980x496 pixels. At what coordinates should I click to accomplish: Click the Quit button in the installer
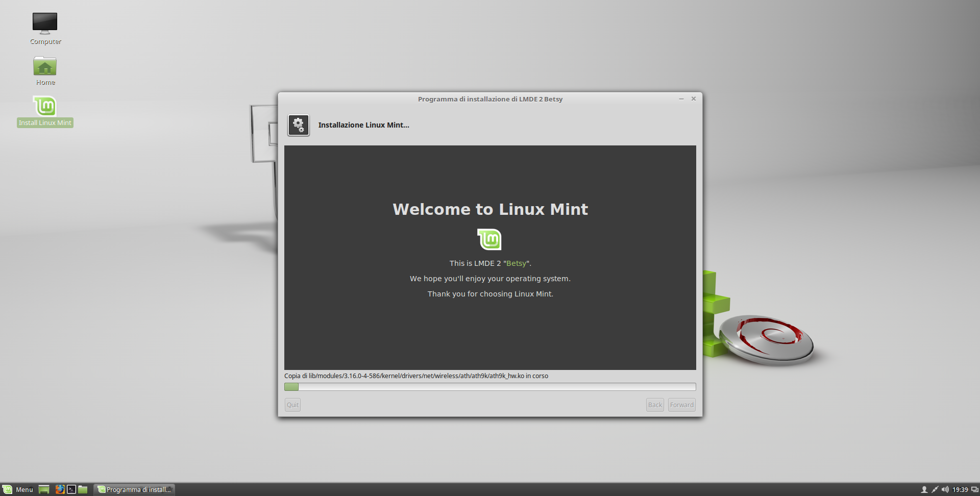(x=292, y=405)
